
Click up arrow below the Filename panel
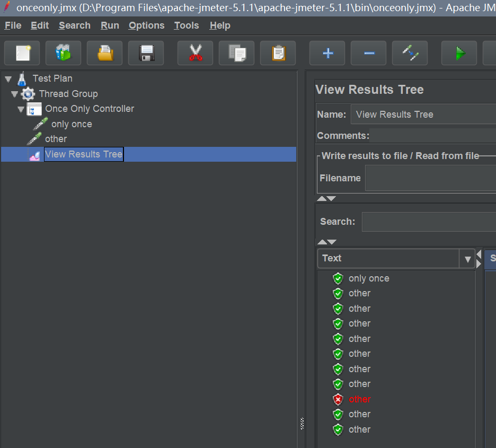point(322,199)
